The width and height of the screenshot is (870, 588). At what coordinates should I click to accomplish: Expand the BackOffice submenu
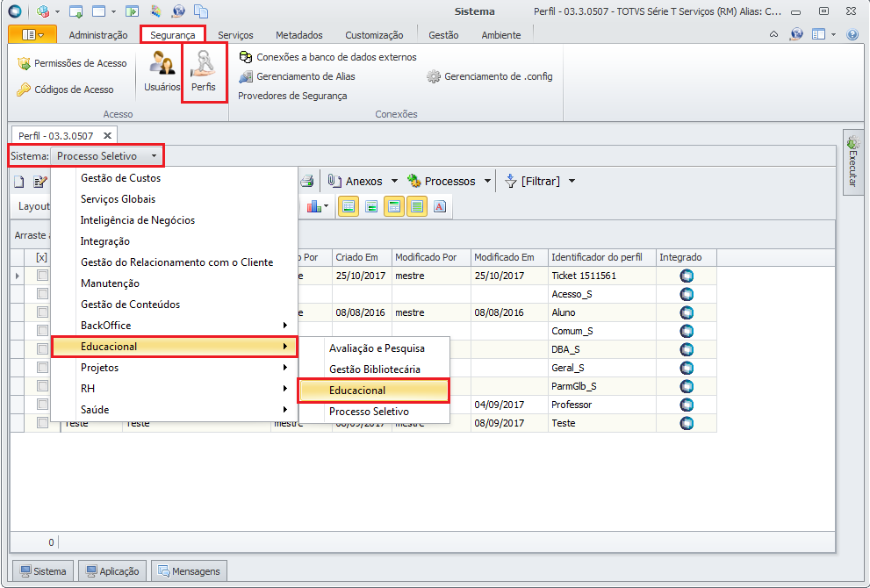coord(174,326)
